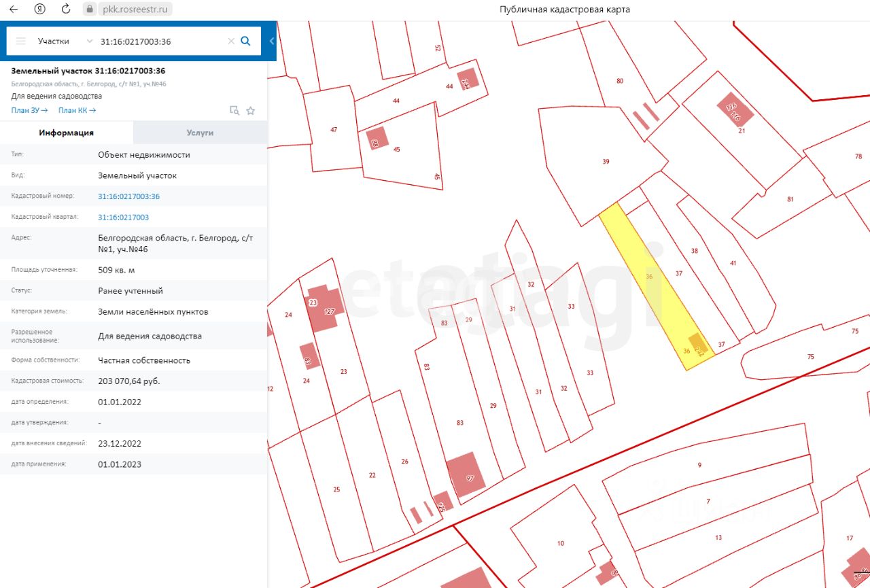Add parcel to favorites with star icon
Screen dimensions: 870x588
tap(251, 111)
